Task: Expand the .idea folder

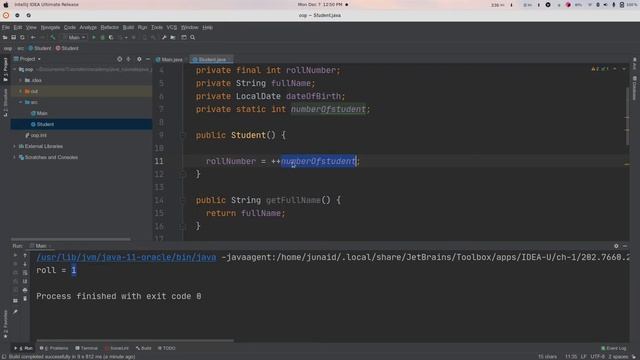Action: pyautogui.click(x=20, y=80)
